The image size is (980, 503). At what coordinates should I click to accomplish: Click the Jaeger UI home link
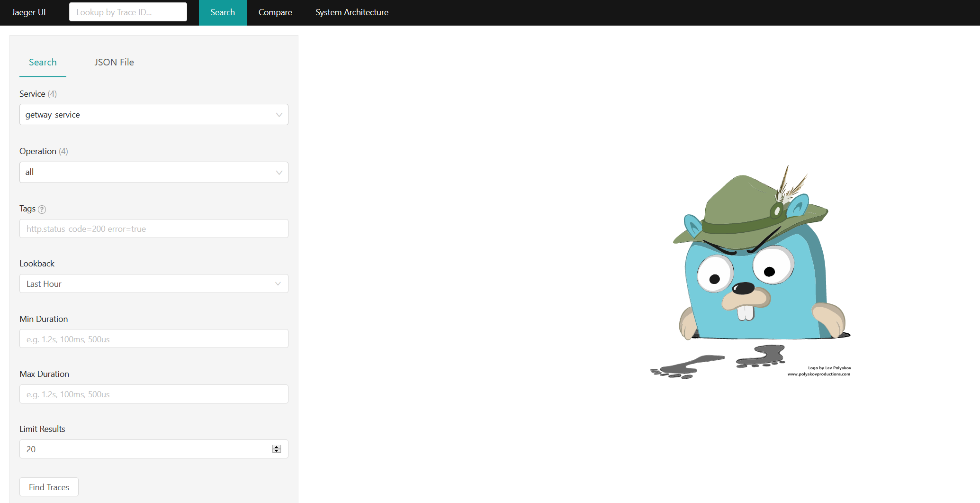(28, 12)
